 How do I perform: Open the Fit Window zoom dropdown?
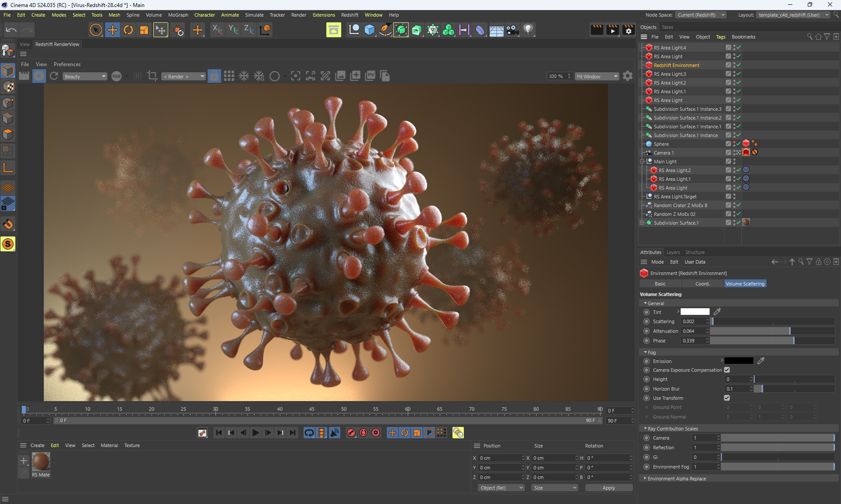[x=597, y=77]
